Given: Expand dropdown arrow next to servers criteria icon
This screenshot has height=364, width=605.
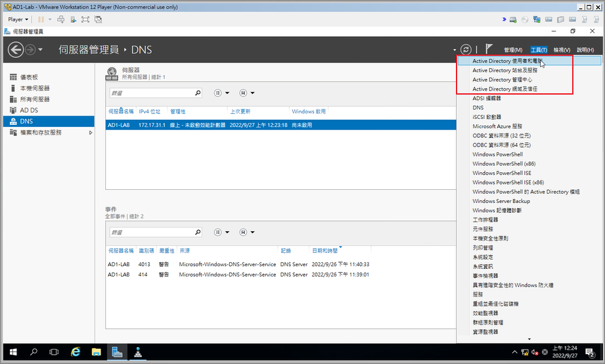Looking at the screenshot, I should pos(227,93).
